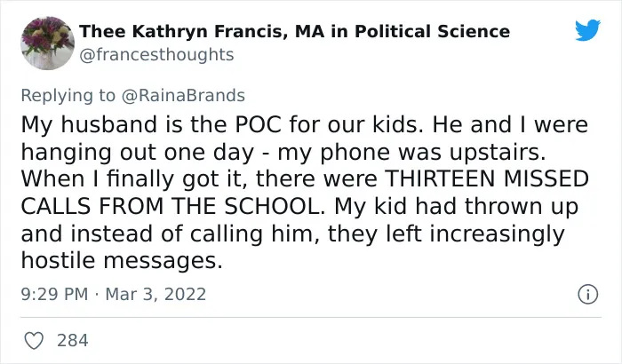Click the 'hostile messages.' closing line
The image size is (622, 364).
[122, 260]
